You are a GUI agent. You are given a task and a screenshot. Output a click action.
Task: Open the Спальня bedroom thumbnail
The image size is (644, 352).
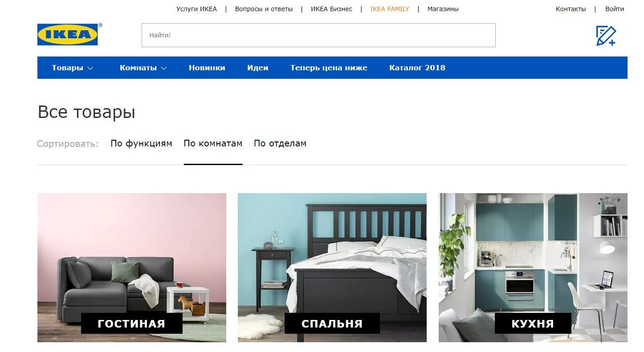coord(332,267)
